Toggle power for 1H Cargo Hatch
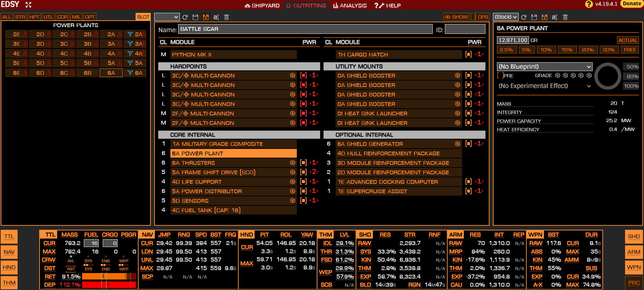 [x=468, y=54]
